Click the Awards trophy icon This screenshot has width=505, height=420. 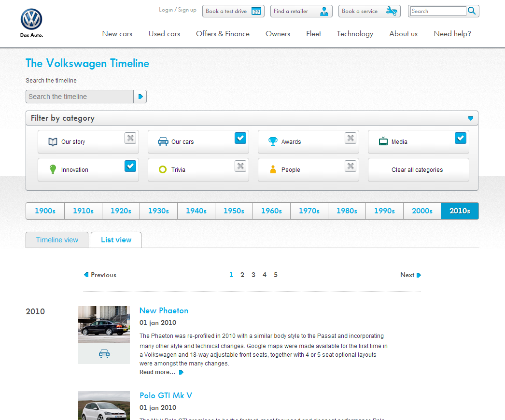pyautogui.click(x=273, y=141)
